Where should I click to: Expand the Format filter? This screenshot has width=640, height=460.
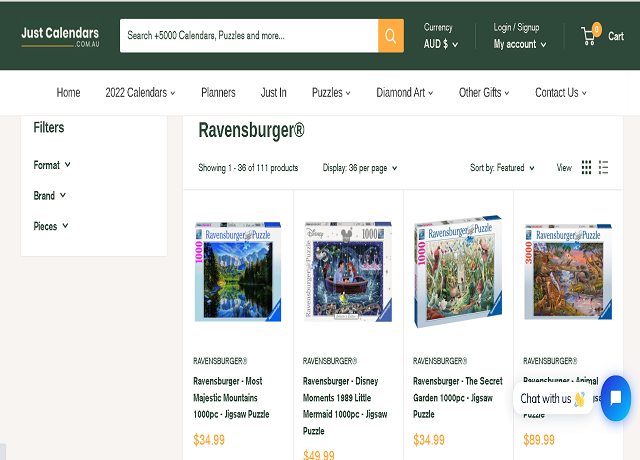tap(52, 165)
